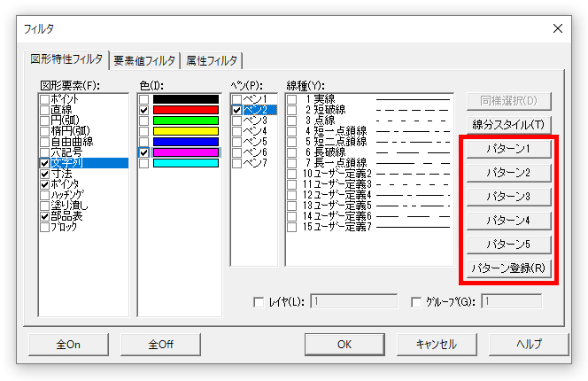Close the フィルタ dialog window
Screen dimensions: 588x381
coord(558,28)
